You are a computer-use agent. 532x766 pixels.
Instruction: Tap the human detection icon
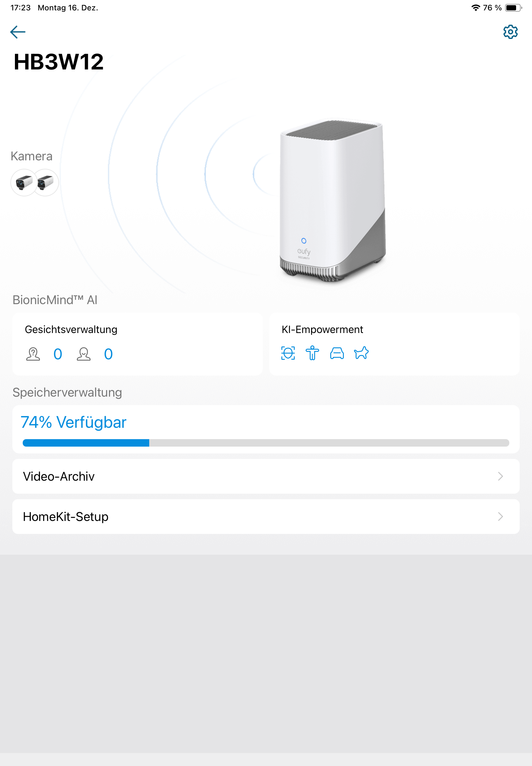click(312, 353)
